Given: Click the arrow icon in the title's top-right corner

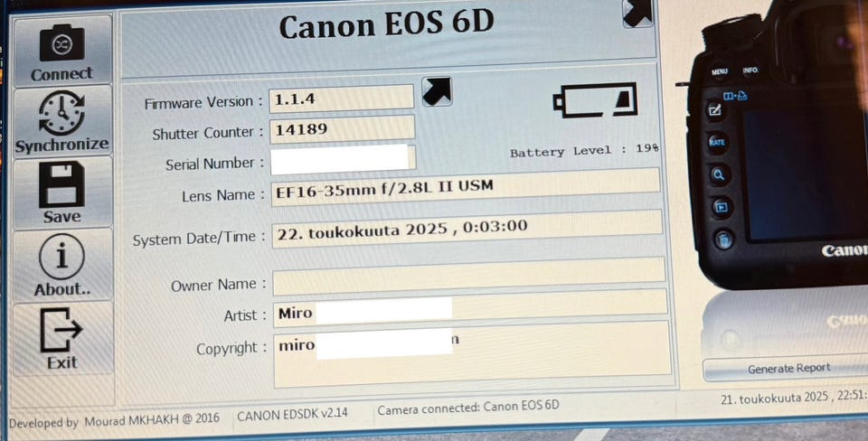Looking at the screenshot, I should tap(637, 12).
